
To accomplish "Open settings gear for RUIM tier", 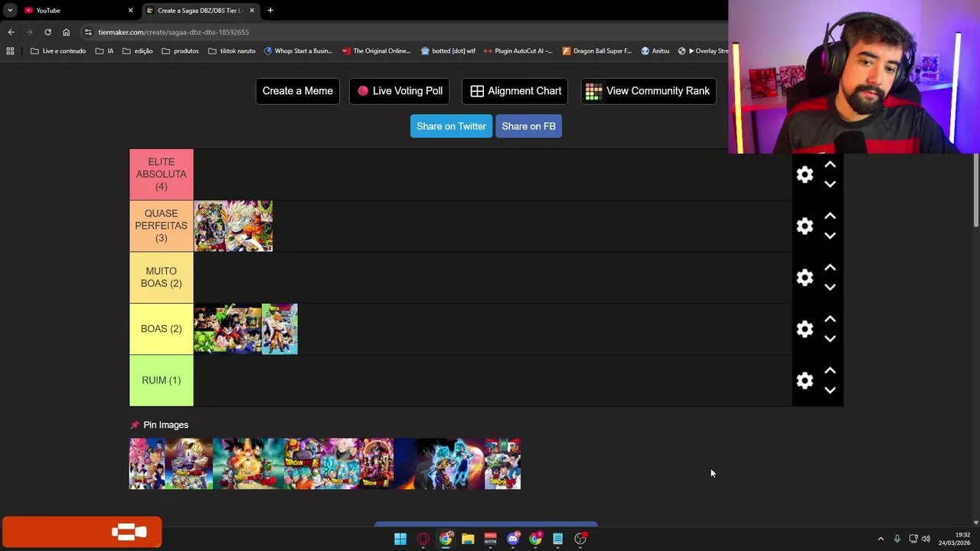I will point(805,380).
